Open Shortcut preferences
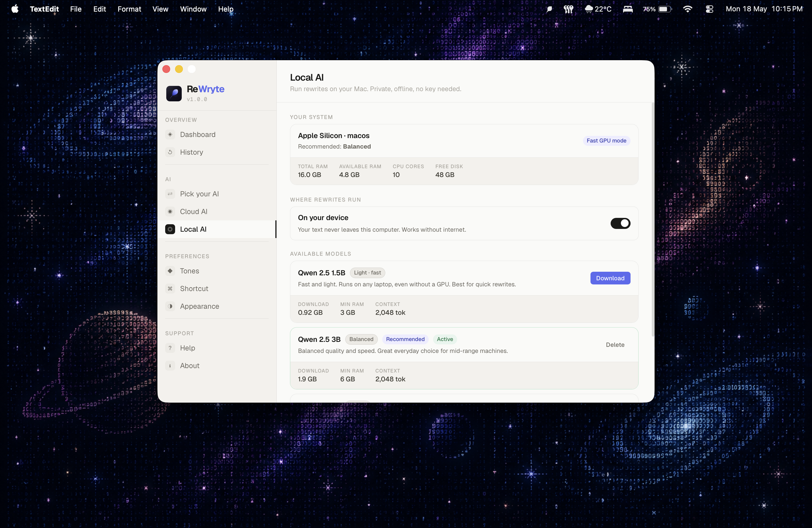 click(217, 289)
